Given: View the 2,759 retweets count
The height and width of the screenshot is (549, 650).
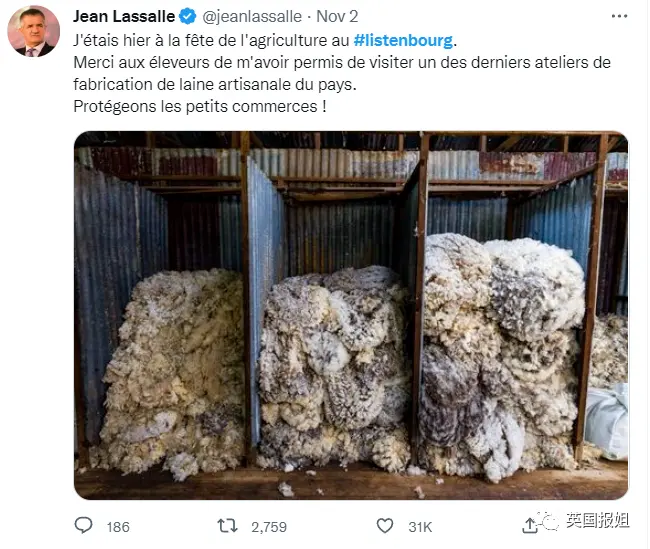Looking at the screenshot, I should (269, 527).
